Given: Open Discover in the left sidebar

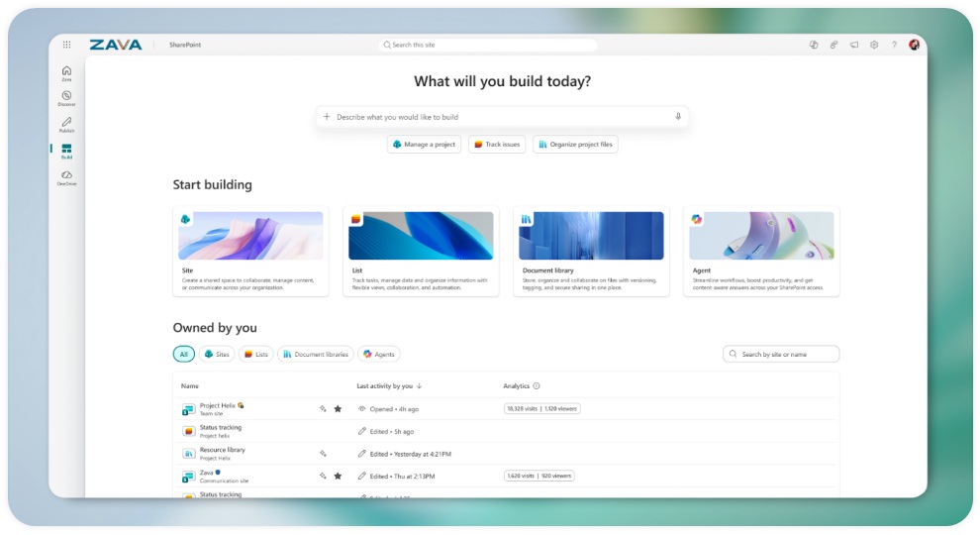Looking at the screenshot, I should click(x=67, y=98).
